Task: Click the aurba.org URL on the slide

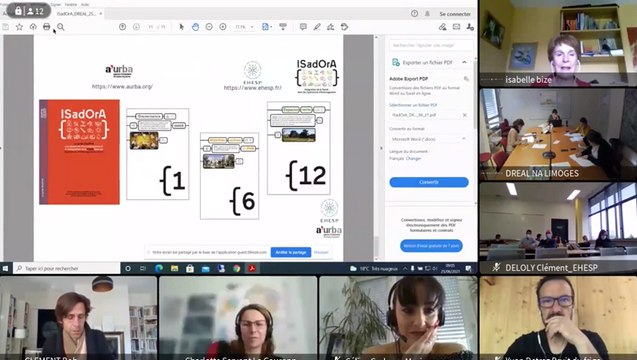Action: (x=122, y=87)
